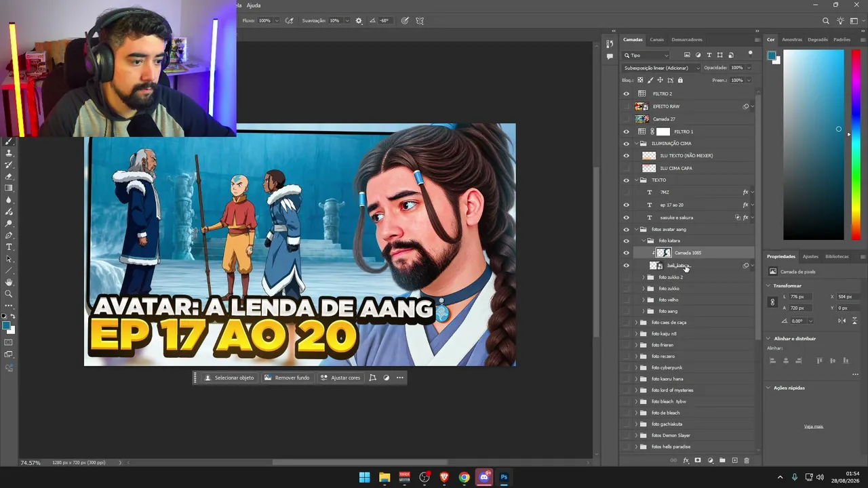This screenshot has height=488, width=868.
Task: Open the layer filter Tipo dropdown
Action: (x=646, y=55)
